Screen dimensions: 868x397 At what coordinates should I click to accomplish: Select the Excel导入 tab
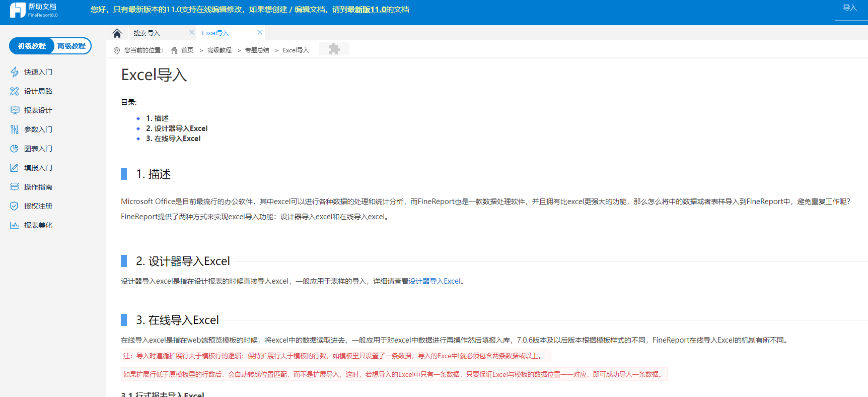(215, 33)
